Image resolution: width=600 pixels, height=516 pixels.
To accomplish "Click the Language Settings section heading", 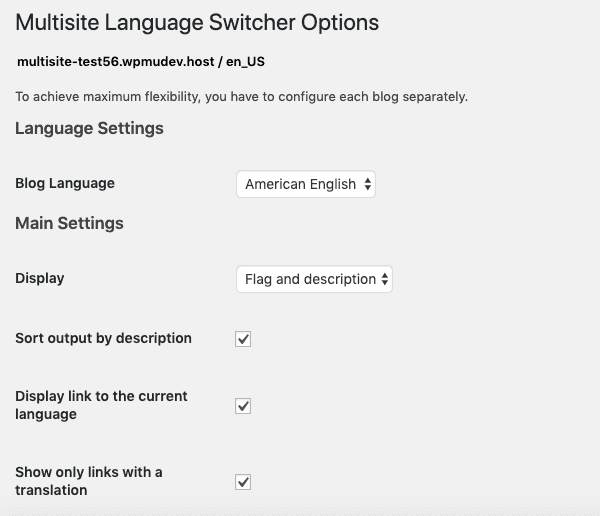I will pyautogui.click(x=89, y=128).
